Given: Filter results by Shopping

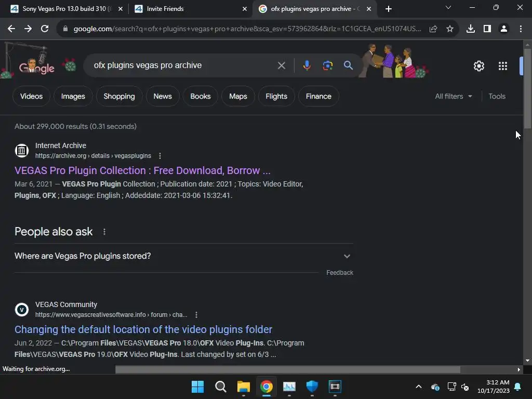Looking at the screenshot, I should pos(119,96).
